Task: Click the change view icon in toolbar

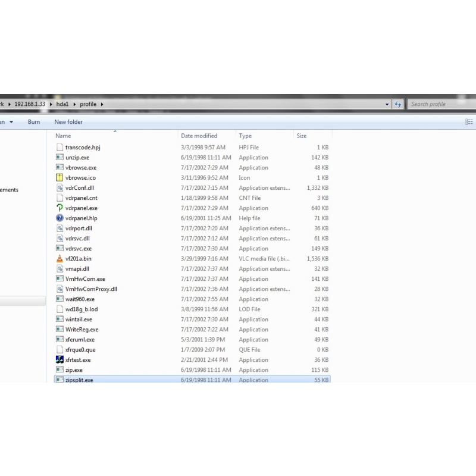Action: [469, 122]
